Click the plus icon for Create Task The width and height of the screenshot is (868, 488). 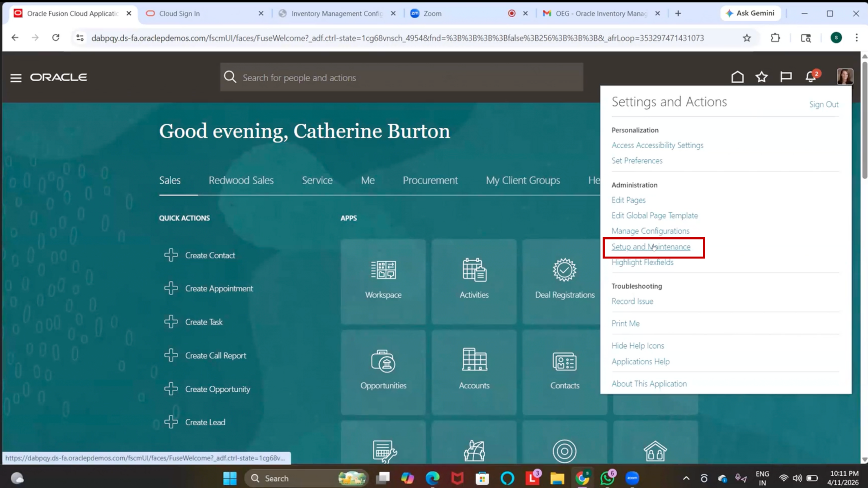[171, 322]
